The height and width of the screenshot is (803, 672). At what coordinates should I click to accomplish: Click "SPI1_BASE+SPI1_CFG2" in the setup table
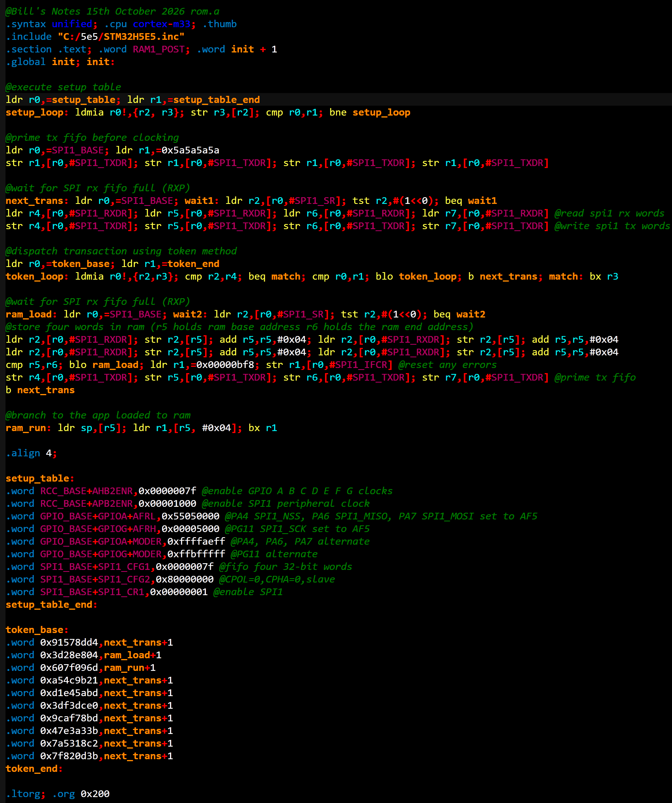pyautogui.click(x=95, y=579)
